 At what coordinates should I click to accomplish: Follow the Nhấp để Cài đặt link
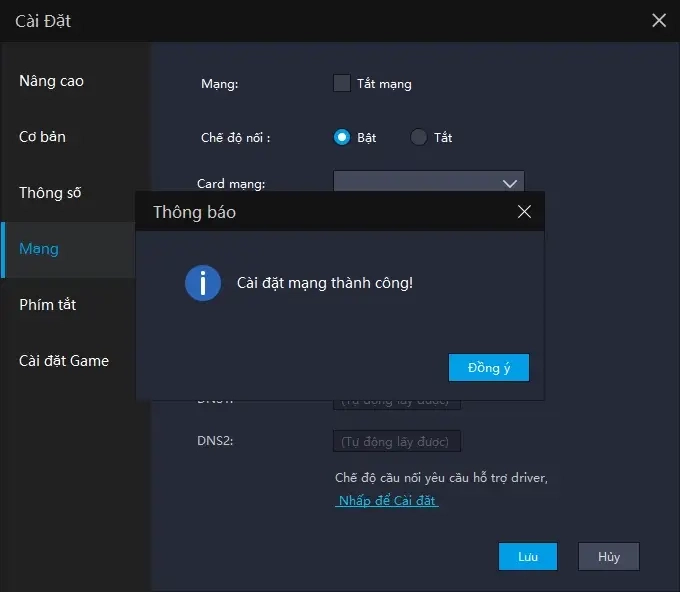[387, 501]
